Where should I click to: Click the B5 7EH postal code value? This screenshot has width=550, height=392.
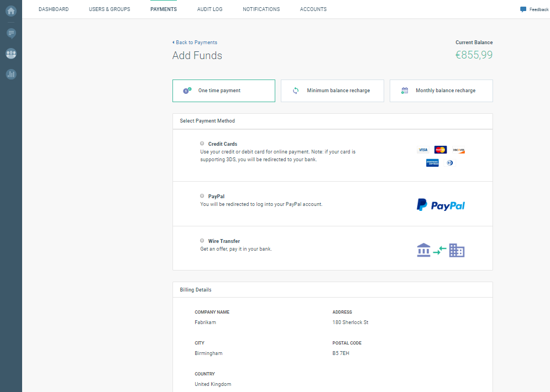(x=341, y=353)
